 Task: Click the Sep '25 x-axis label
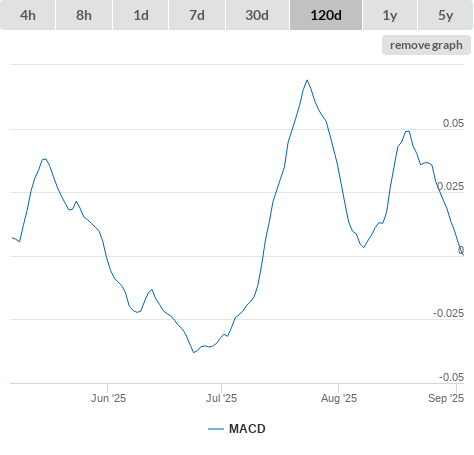coord(446,398)
